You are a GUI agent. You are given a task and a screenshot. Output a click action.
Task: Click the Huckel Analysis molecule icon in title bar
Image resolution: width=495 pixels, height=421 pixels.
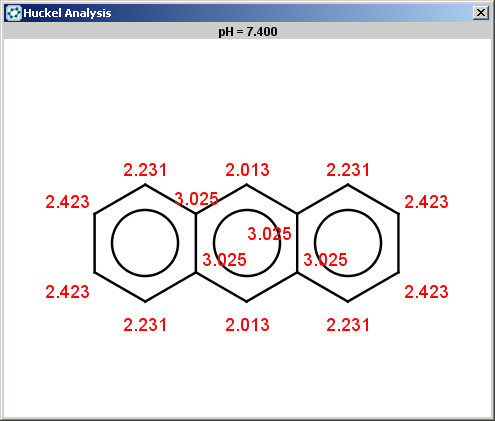(14, 13)
